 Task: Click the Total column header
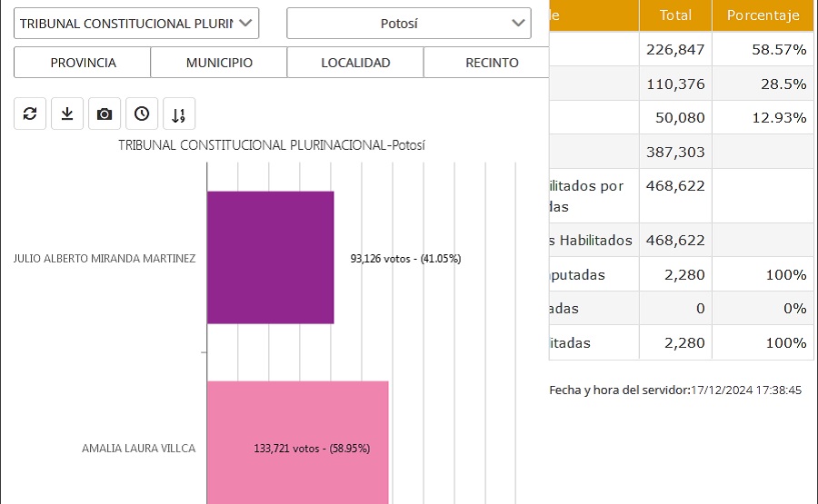pos(675,15)
